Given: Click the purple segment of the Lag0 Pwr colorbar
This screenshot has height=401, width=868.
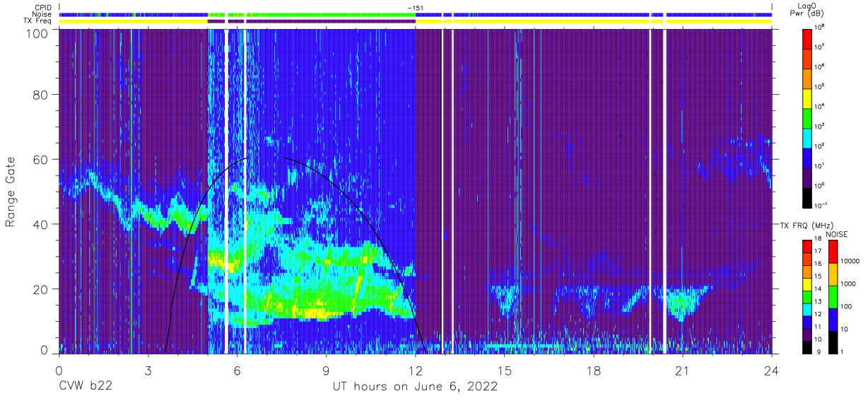Looking at the screenshot, I should (x=808, y=176).
